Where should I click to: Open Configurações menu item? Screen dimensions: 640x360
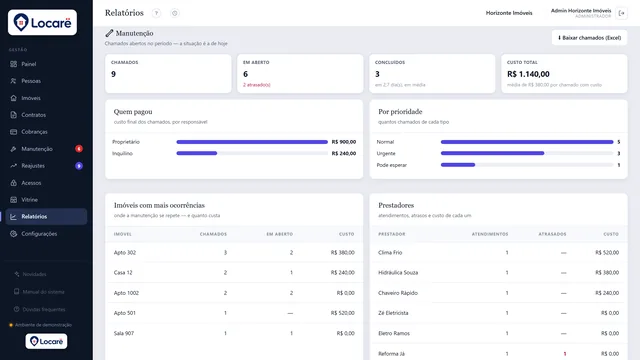[46, 234]
